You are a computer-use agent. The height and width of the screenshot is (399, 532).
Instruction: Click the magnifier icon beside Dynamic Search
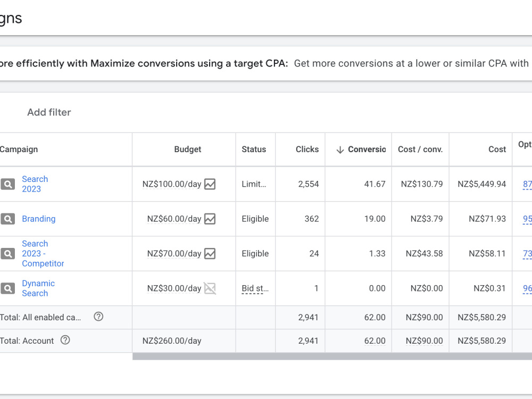tap(8, 288)
